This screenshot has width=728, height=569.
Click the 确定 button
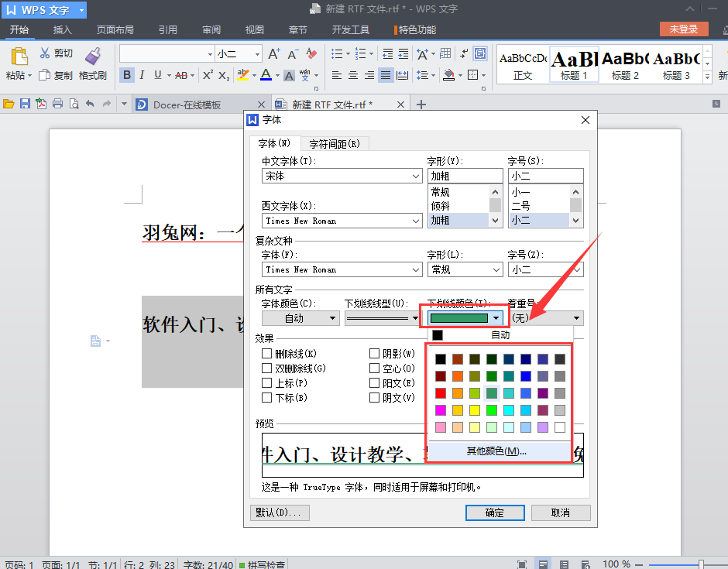coord(495,512)
